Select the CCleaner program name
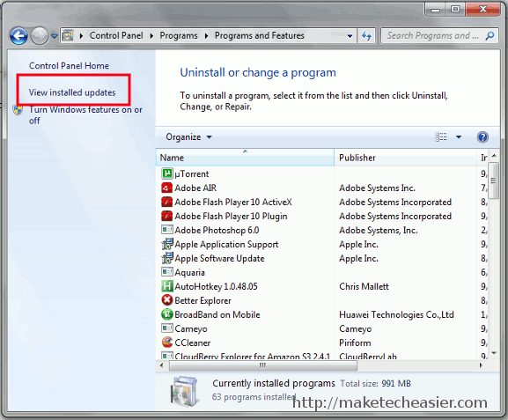This screenshot has width=508, height=420. point(193,343)
